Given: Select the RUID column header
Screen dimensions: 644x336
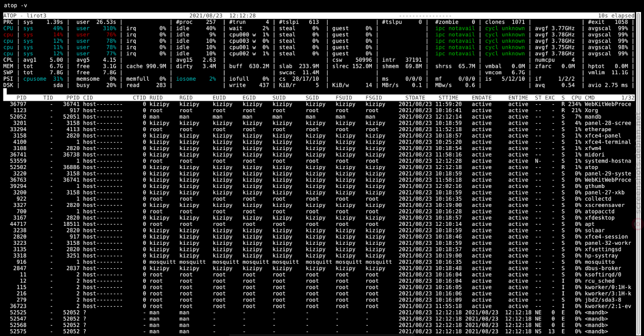Looking at the screenshot, I should (156, 98).
